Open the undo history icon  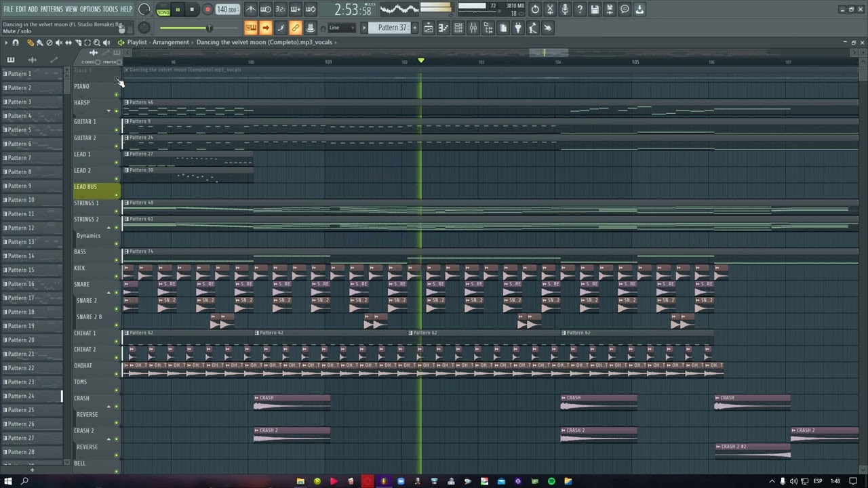(535, 9)
